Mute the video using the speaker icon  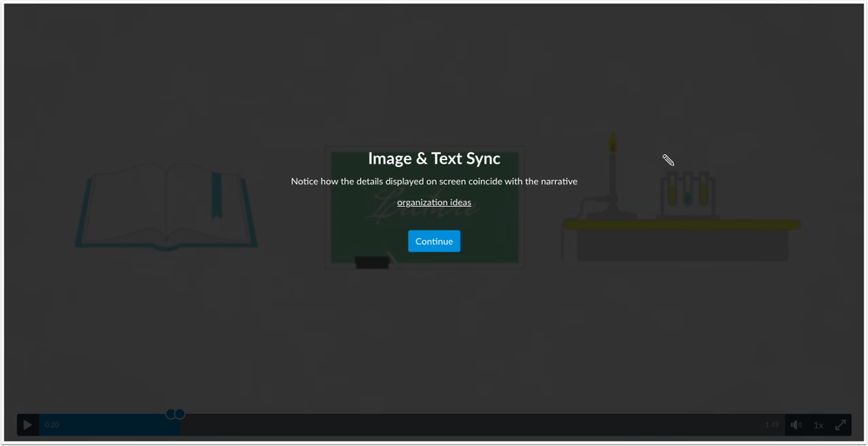796,425
